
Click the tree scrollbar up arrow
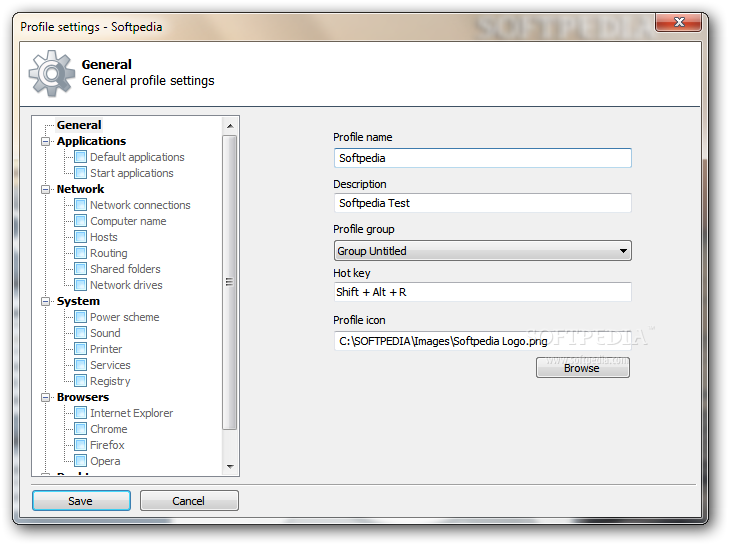(x=230, y=126)
